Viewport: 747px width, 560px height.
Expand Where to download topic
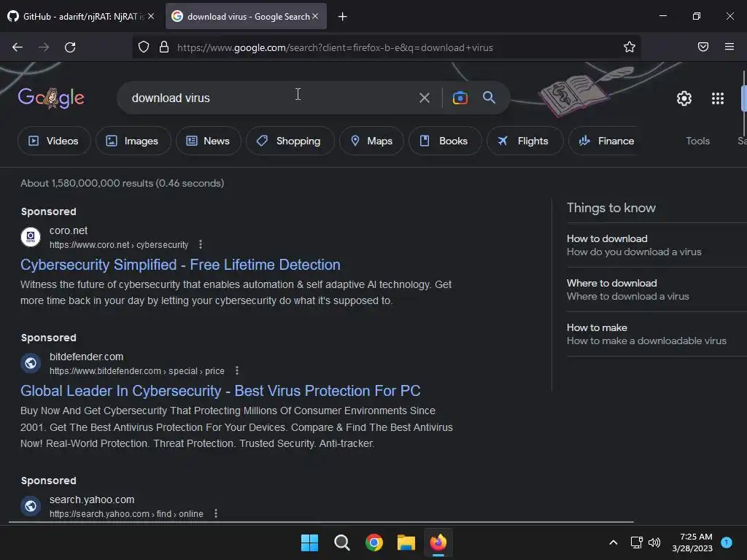(657, 289)
